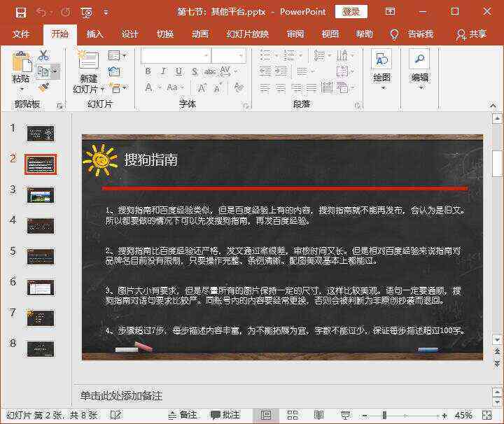Start the slideshow from the beginning icon
The width and height of the screenshot is (504, 424).
pos(87,13)
